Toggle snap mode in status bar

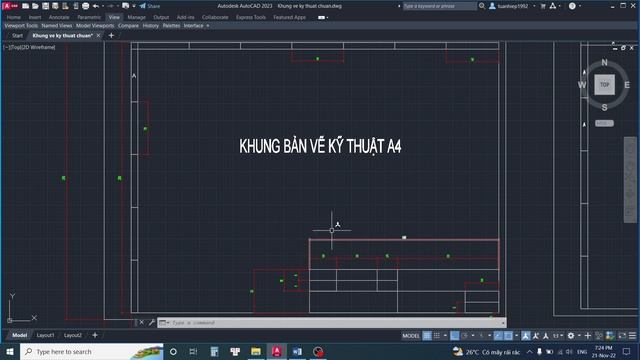[437, 336]
